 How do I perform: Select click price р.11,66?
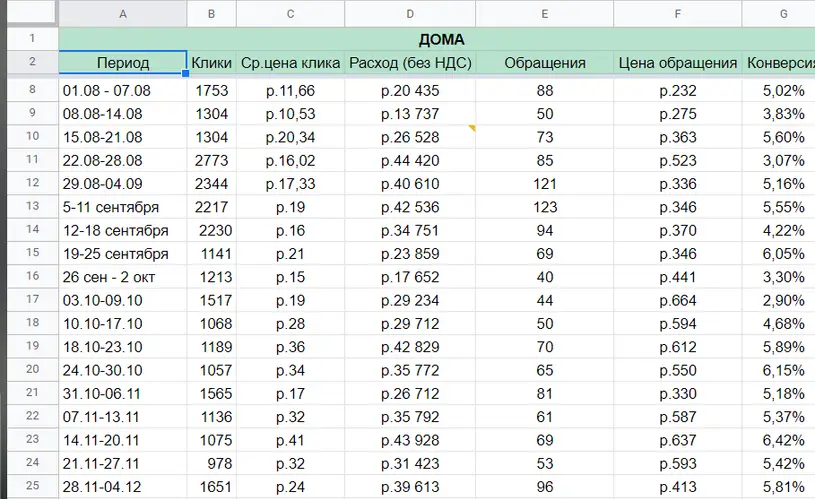click(x=291, y=90)
